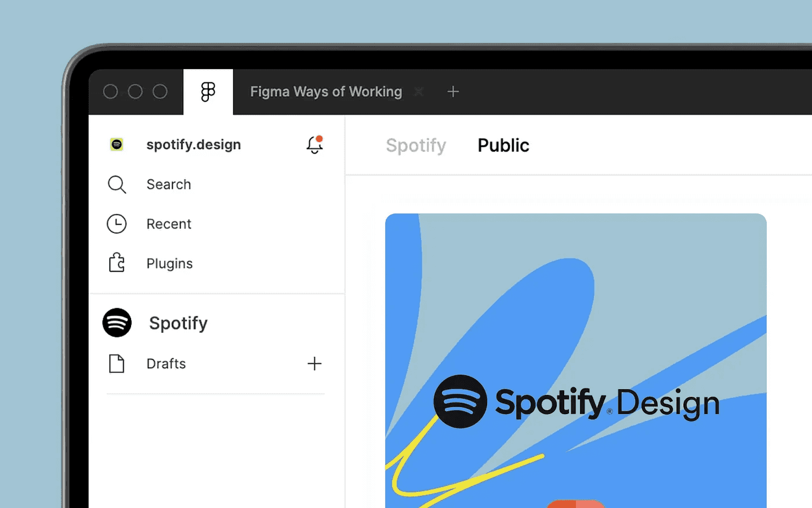This screenshot has width=812, height=508.
Task: Click the Spotify team logo in sidebar
Action: (x=117, y=322)
